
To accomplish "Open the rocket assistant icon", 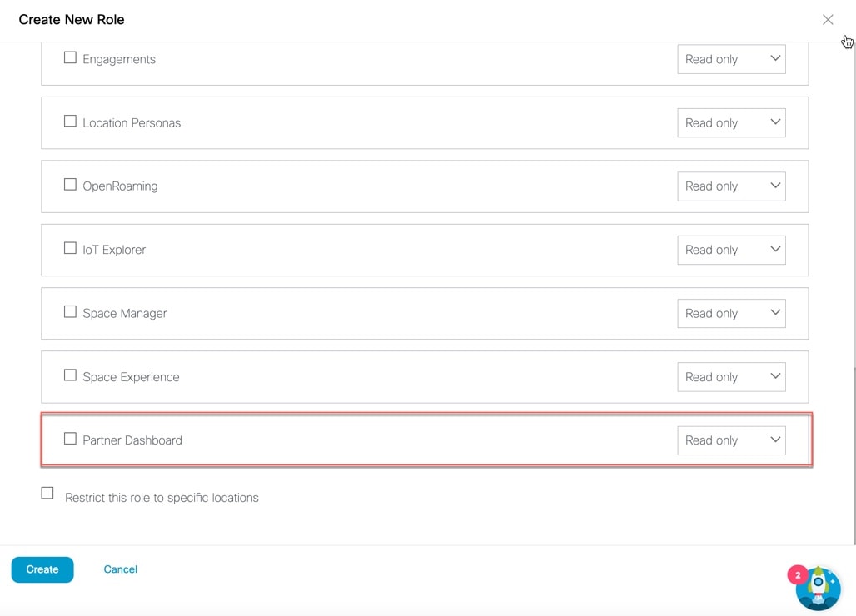I will coord(819,589).
